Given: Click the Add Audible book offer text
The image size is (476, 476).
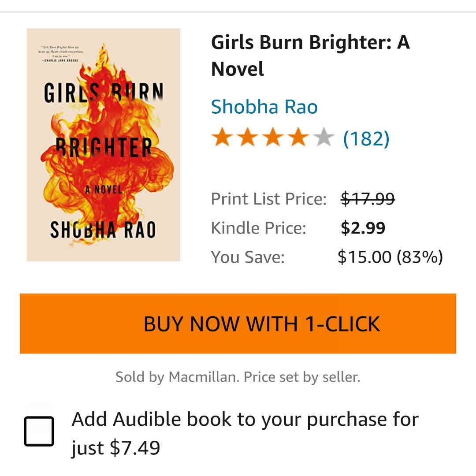Looking at the screenshot, I should (245, 433).
